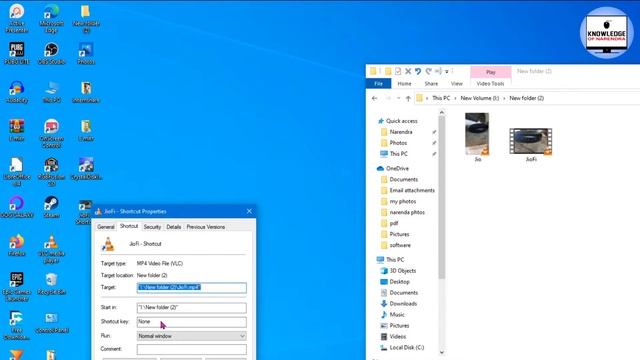Screen dimensions: 640x360
Task: Open the Microsoft Edge desktop shortcut
Action: [x=51, y=18]
